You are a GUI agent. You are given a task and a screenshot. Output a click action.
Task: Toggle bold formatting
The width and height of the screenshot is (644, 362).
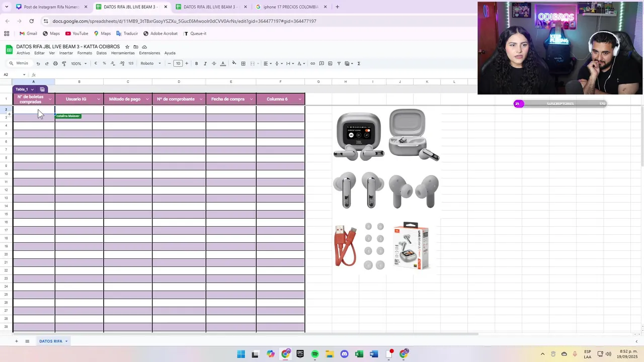[x=196, y=63]
